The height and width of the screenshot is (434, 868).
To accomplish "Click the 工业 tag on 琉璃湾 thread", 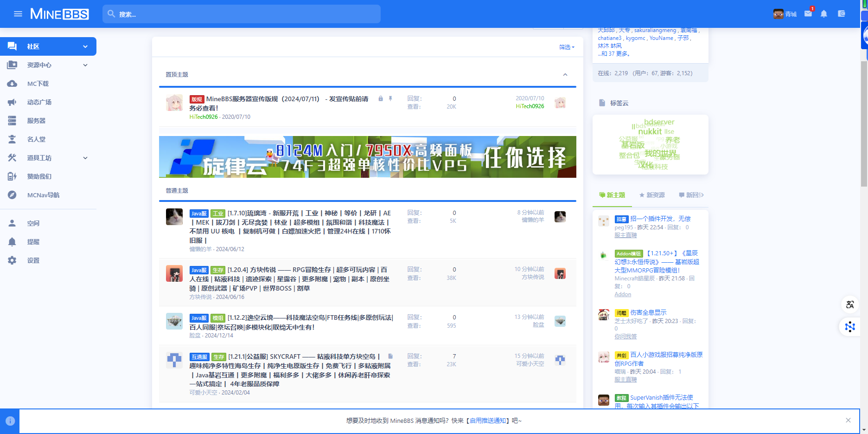I will tap(218, 214).
